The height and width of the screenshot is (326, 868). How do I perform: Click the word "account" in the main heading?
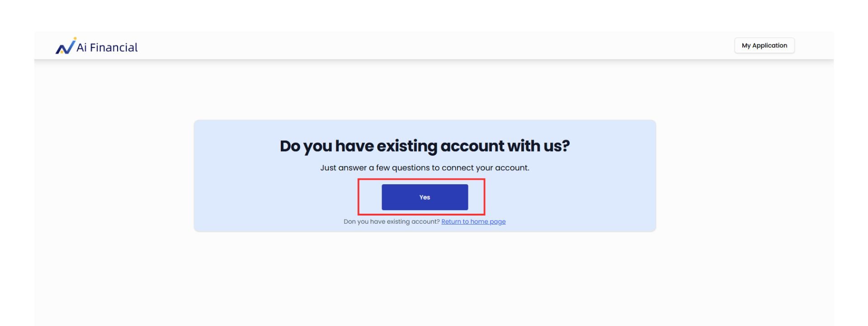(472, 146)
